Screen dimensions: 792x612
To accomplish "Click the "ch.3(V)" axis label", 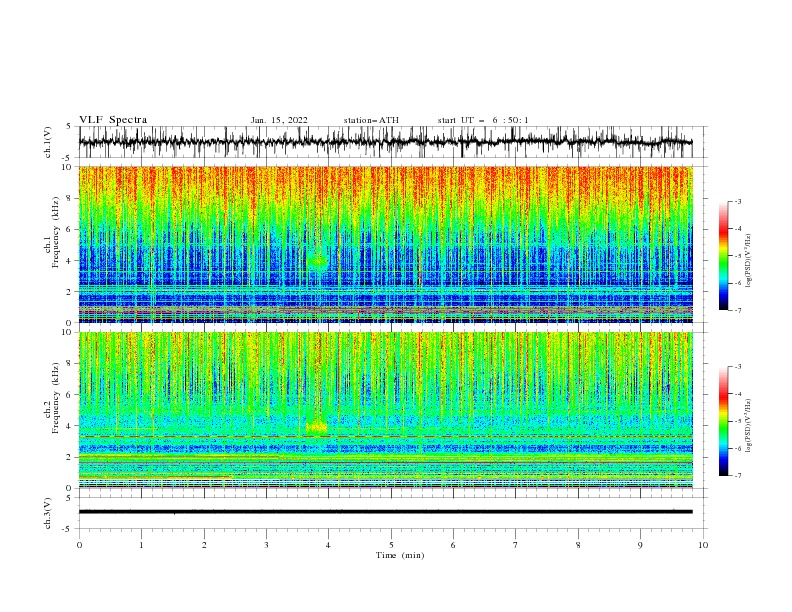I will [x=48, y=513].
